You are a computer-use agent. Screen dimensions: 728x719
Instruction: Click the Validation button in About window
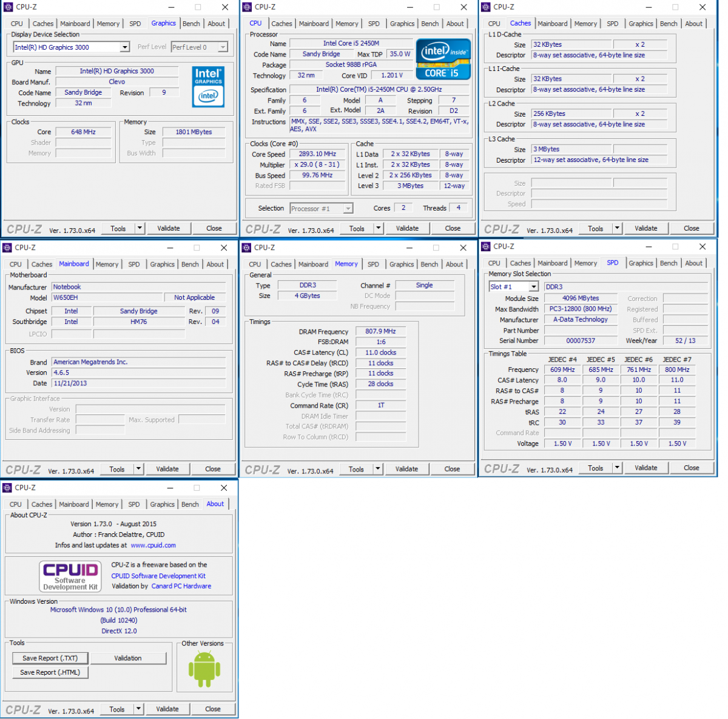[128, 658]
